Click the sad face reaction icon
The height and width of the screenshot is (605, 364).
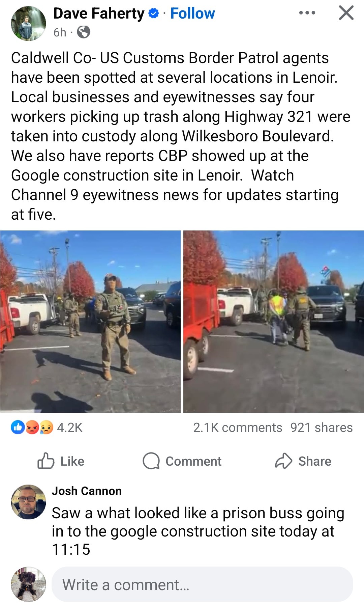pyautogui.click(x=46, y=428)
